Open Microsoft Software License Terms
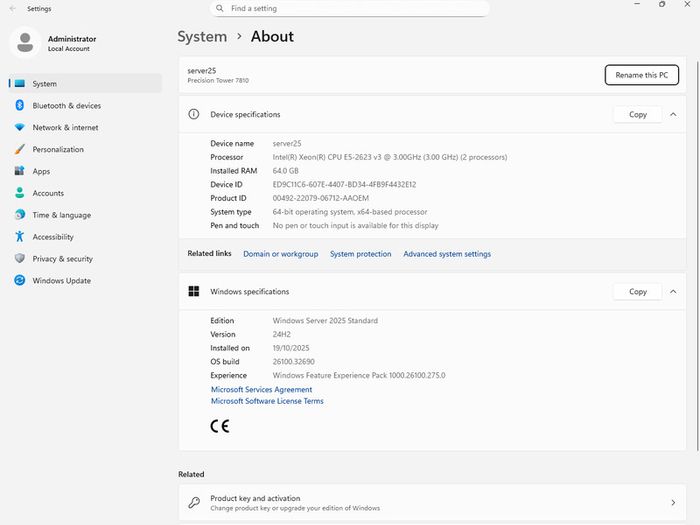Viewport: 700px width, 525px height. [267, 401]
